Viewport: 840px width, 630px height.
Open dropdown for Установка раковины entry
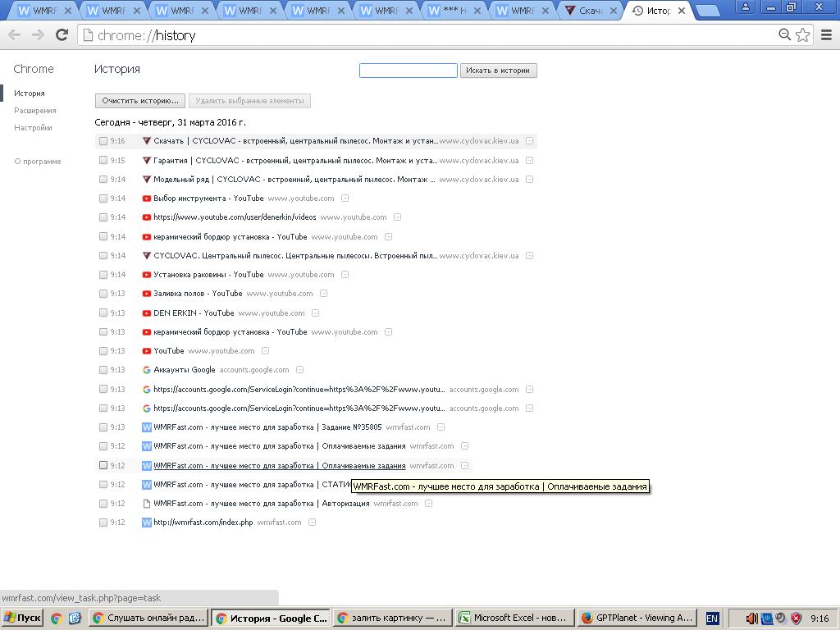(x=345, y=275)
